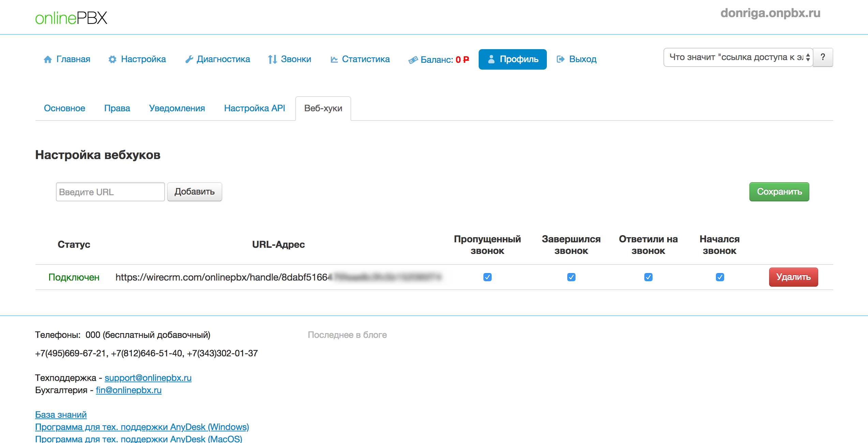The width and height of the screenshot is (868, 443).
Task: Open the AnyDesk (Windows) support link
Action: [x=142, y=427]
